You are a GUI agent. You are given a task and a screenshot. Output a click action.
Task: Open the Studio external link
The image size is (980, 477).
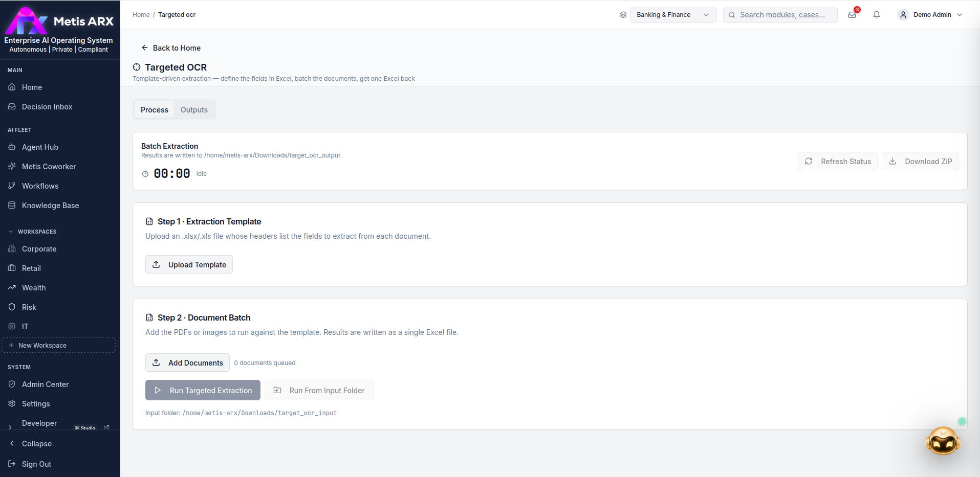tap(106, 427)
